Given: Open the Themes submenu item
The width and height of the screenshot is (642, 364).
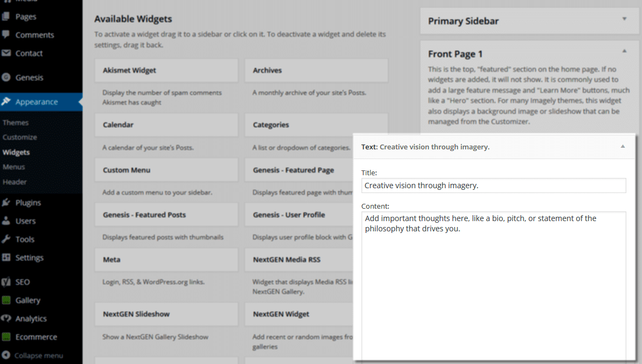Looking at the screenshot, I should pos(16,122).
